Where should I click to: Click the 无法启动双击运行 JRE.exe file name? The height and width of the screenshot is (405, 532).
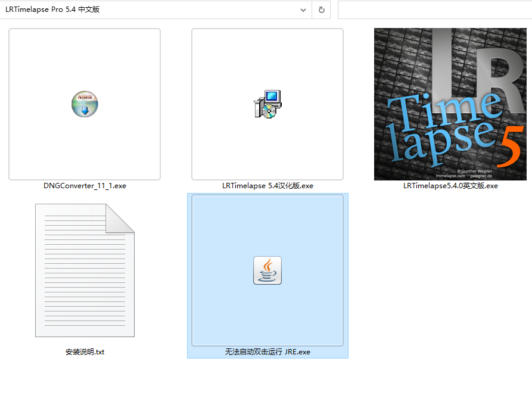[267, 352]
